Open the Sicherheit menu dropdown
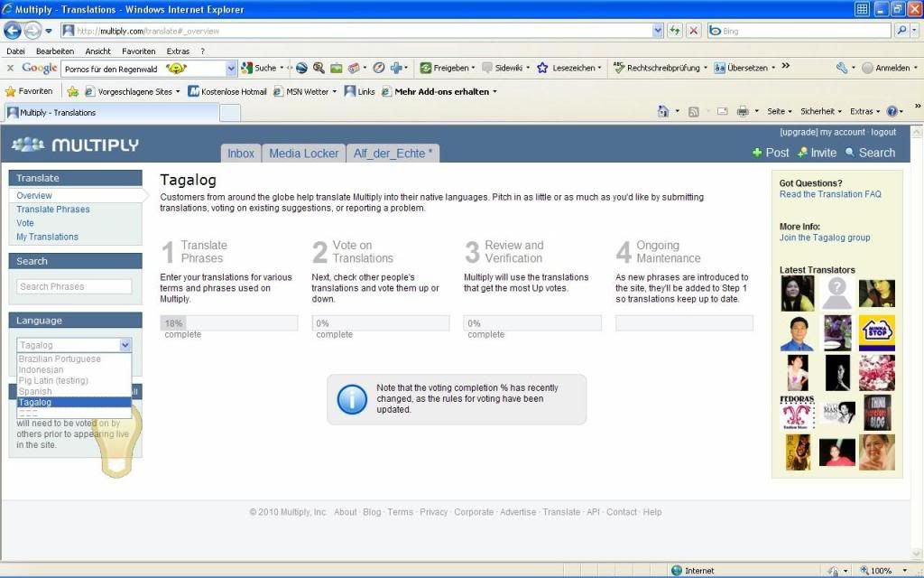 click(x=818, y=112)
